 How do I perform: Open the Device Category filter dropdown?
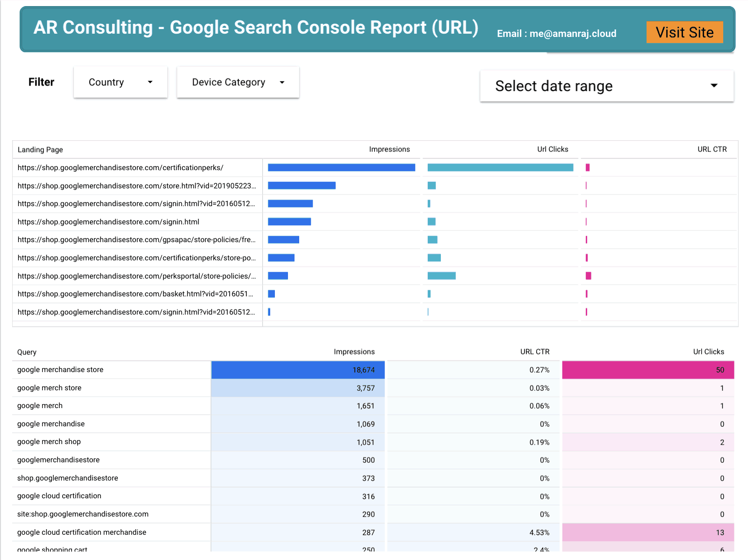[x=237, y=82]
